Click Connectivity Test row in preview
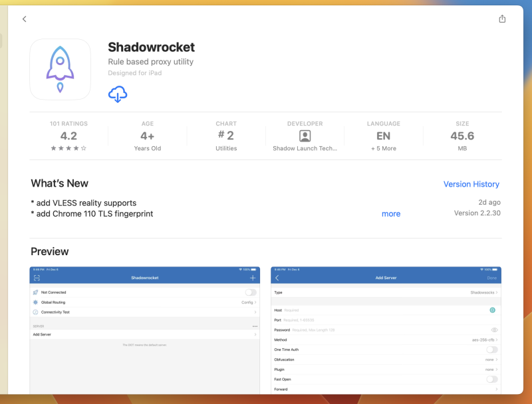 click(145, 312)
